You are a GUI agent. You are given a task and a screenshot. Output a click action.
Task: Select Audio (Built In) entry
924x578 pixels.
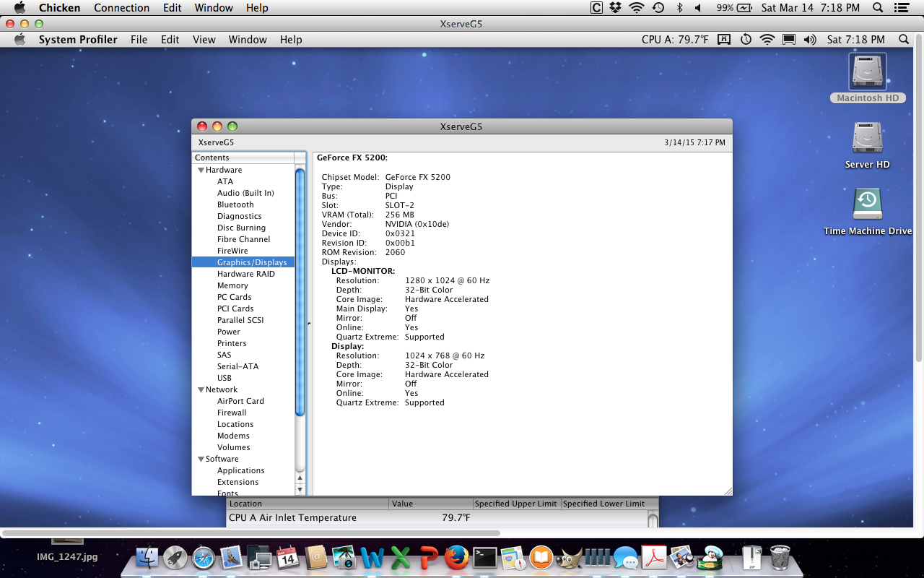coord(245,193)
